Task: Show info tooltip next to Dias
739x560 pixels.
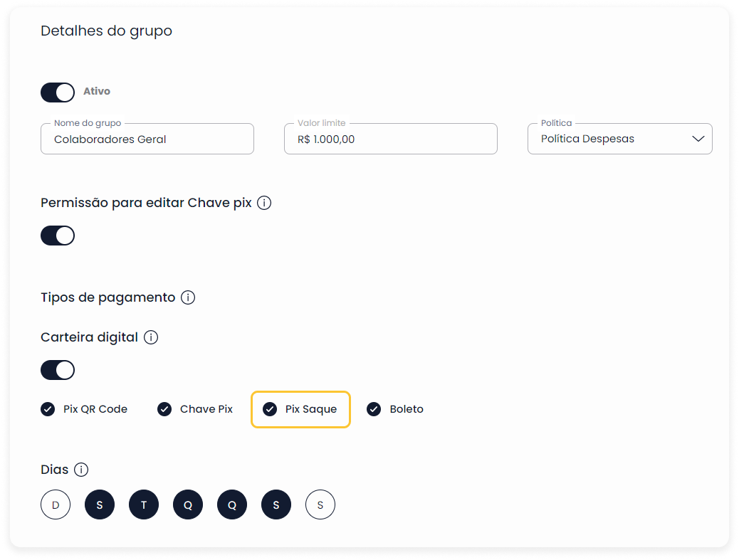Action: pos(81,470)
